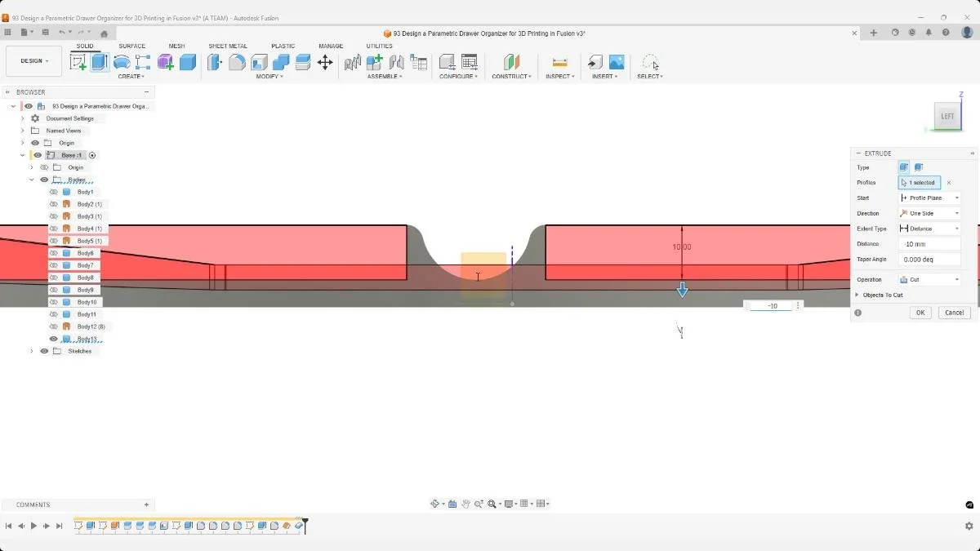Click the LEFT face of the ViewCube
Viewport: 980px width, 551px height.
[x=947, y=116]
